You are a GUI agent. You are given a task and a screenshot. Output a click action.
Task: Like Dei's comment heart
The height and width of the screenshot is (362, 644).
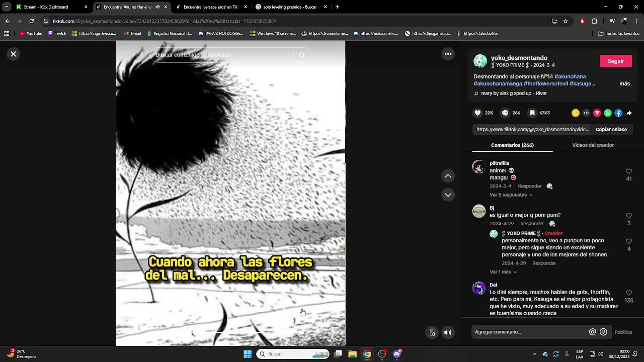628,293
